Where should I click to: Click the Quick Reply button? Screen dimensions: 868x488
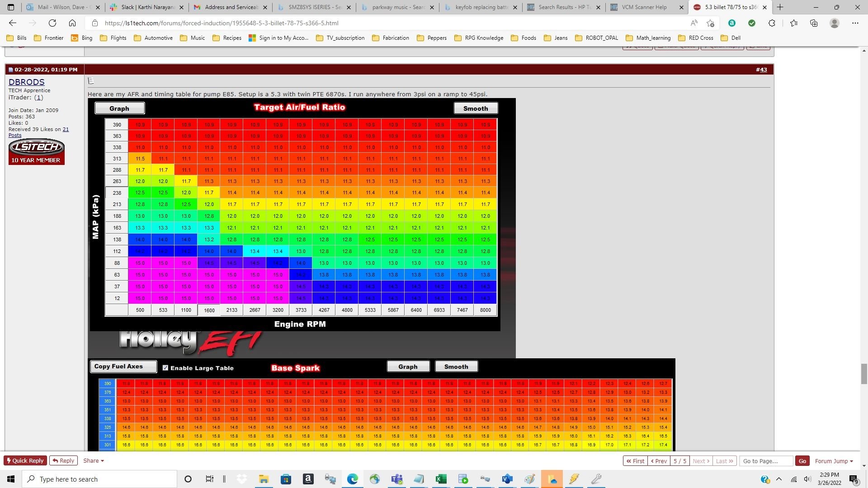[x=25, y=460]
